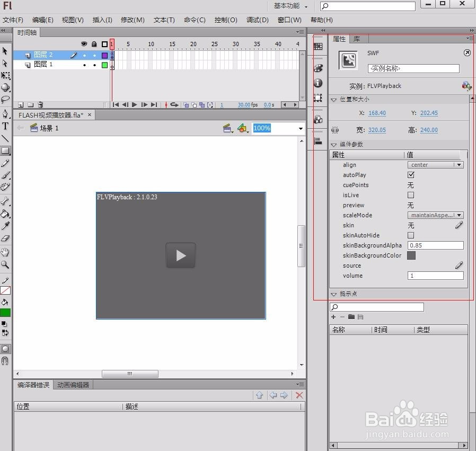Toggle visibility dot for 图层 1
Image resolution: width=476 pixels, height=451 pixels.
click(84, 65)
